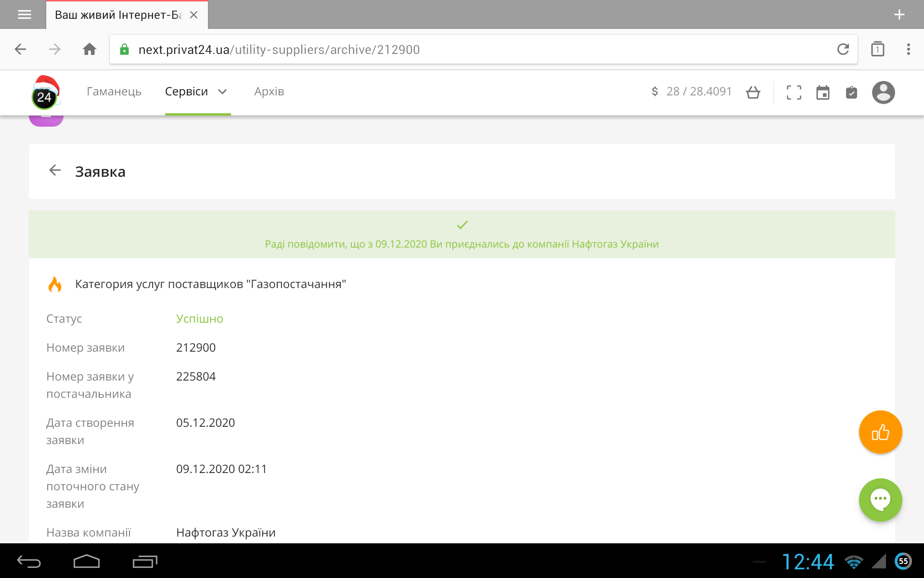The image size is (924, 578).
Task: Click the Статус field label
Action: (64, 319)
